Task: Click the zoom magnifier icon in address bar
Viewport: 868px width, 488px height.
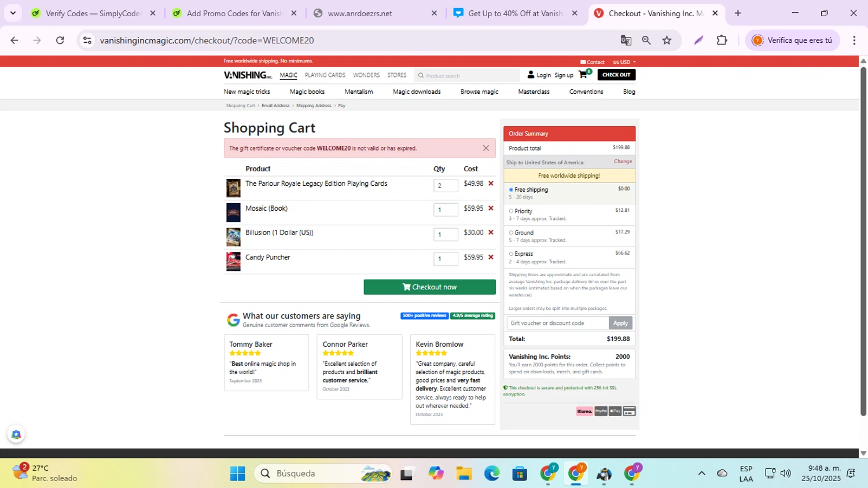Action: (x=646, y=40)
